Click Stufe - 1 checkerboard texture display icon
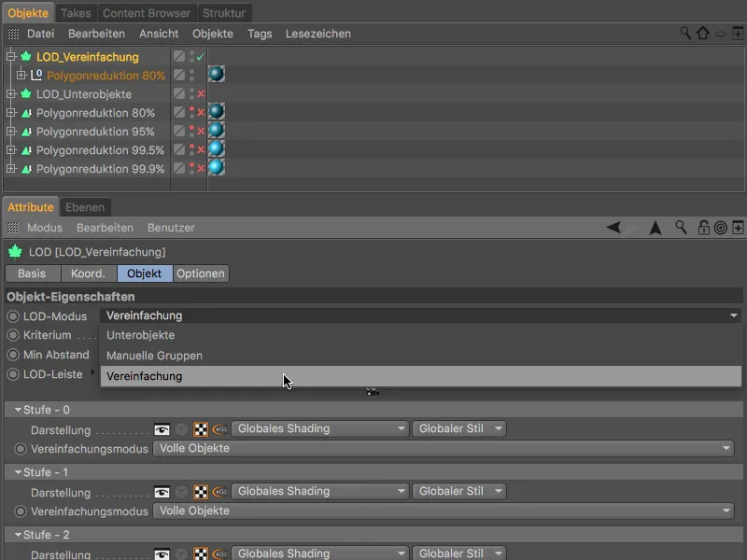Image resolution: width=747 pixels, height=560 pixels. (201, 492)
